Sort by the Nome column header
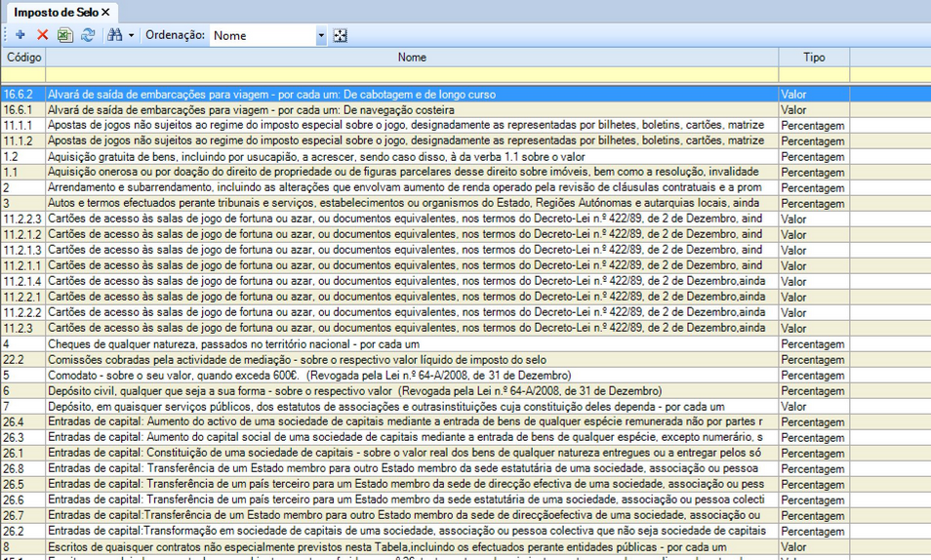 pyautogui.click(x=412, y=57)
